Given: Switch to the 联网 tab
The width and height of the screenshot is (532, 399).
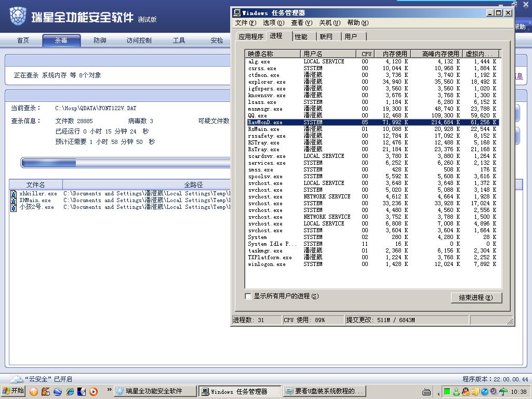Looking at the screenshot, I should tap(329, 37).
